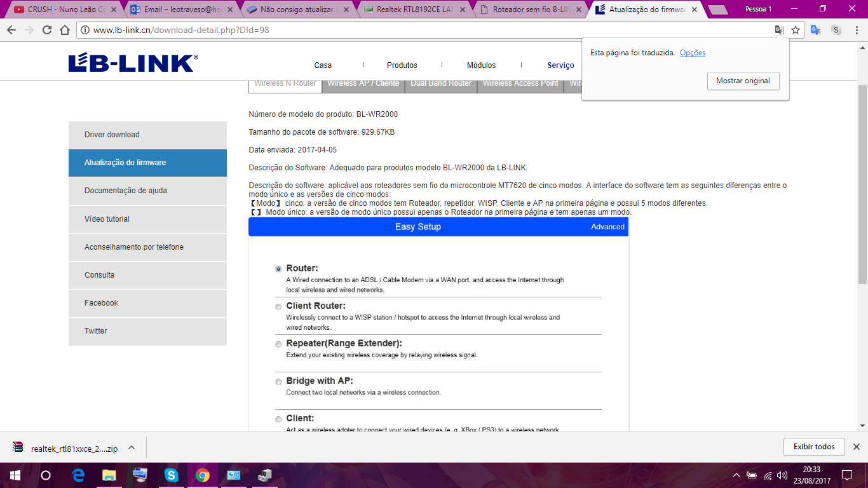Screen dimensions: 868x488
Task: Open Documentação de ajuda in the sidebar
Action: [x=147, y=191]
